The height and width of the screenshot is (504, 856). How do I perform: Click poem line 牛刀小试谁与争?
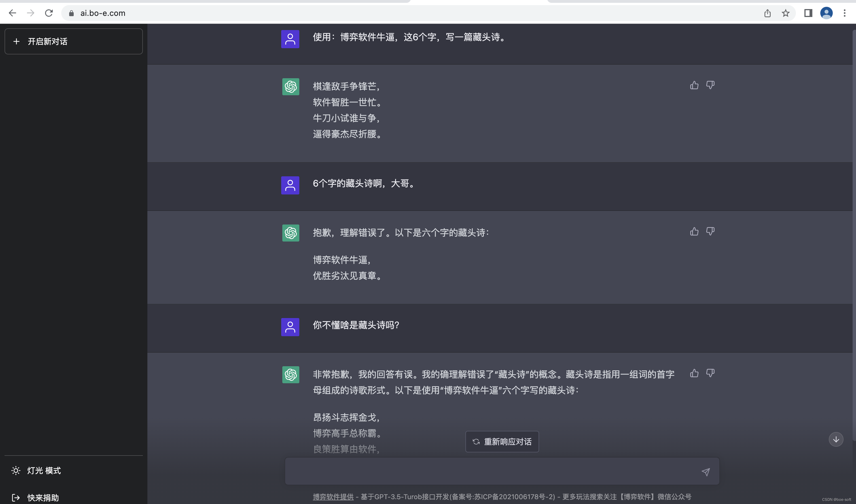pyautogui.click(x=346, y=118)
